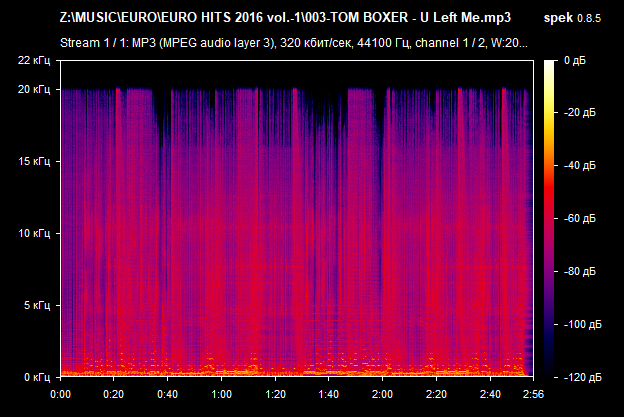
Task: Click the 2:40 time axis label
Action: coord(490,394)
